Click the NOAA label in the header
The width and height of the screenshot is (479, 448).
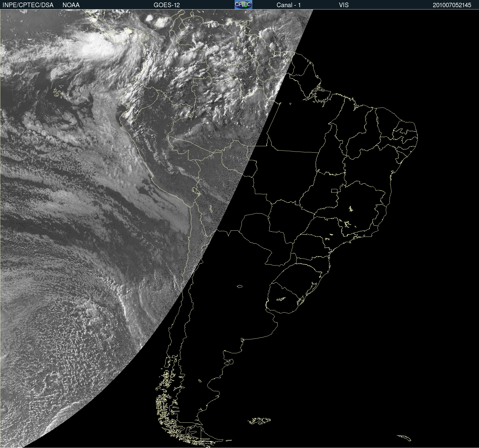pos(71,5)
